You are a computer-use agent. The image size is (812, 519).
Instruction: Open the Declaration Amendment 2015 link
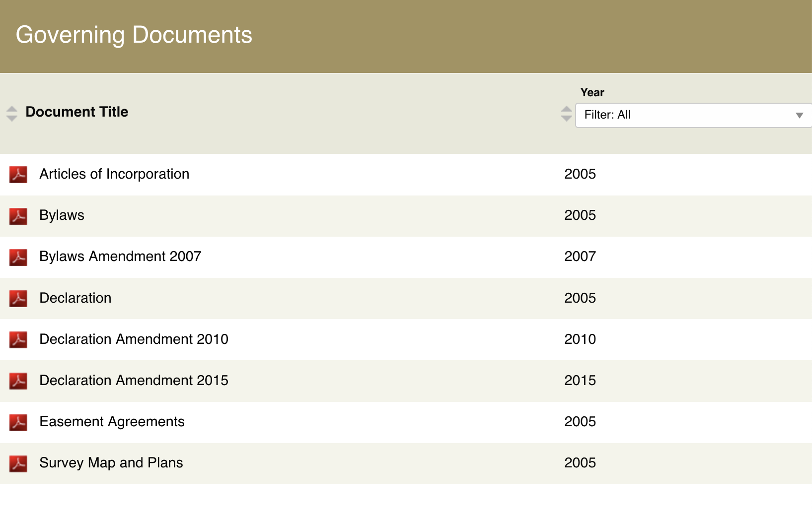pos(134,381)
